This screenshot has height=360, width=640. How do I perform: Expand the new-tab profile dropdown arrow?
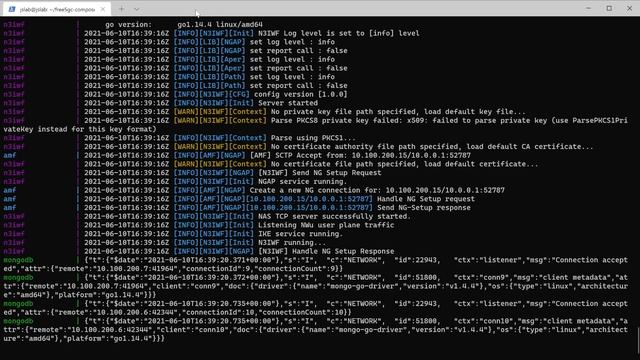click(136, 9)
